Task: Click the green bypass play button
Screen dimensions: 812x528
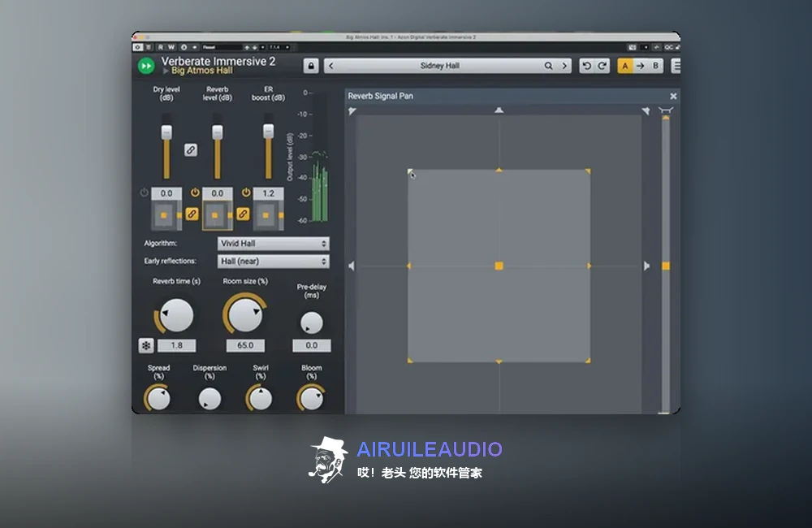Action: coord(146,66)
